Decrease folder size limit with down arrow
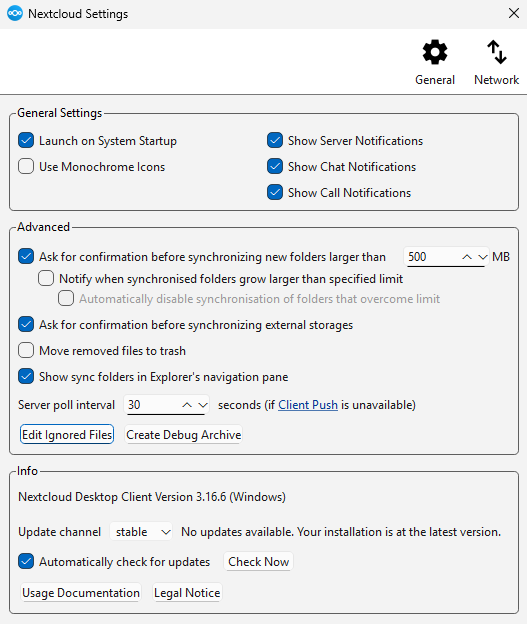Image resolution: width=527 pixels, height=624 pixels. point(482,257)
